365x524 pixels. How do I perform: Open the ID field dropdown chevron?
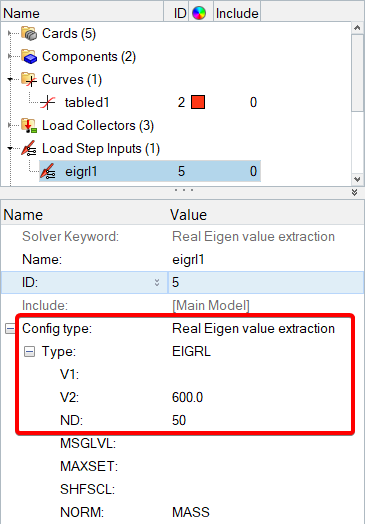point(157,283)
